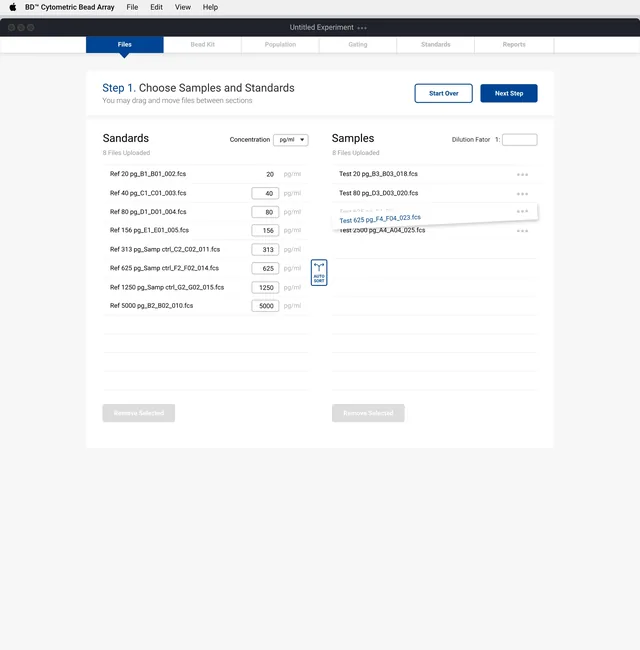Select Test 2500 pg_A4_A04_025.fcs sample
This screenshot has height=650, width=640.
(382, 230)
